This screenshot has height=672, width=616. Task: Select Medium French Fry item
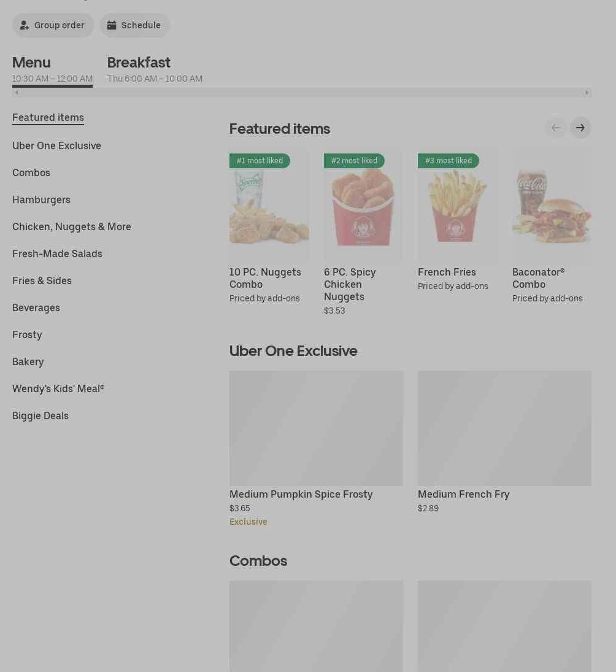(504, 442)
